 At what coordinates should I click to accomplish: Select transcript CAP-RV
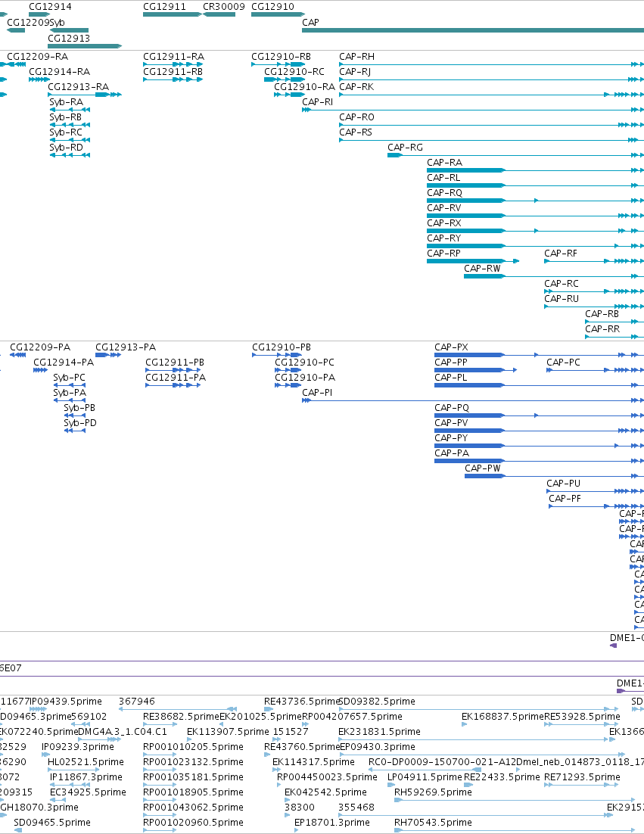[444, 208]
